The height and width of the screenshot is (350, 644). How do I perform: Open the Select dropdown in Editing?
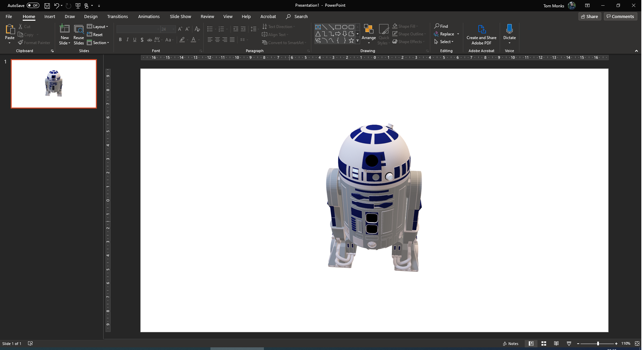point(444,42)
